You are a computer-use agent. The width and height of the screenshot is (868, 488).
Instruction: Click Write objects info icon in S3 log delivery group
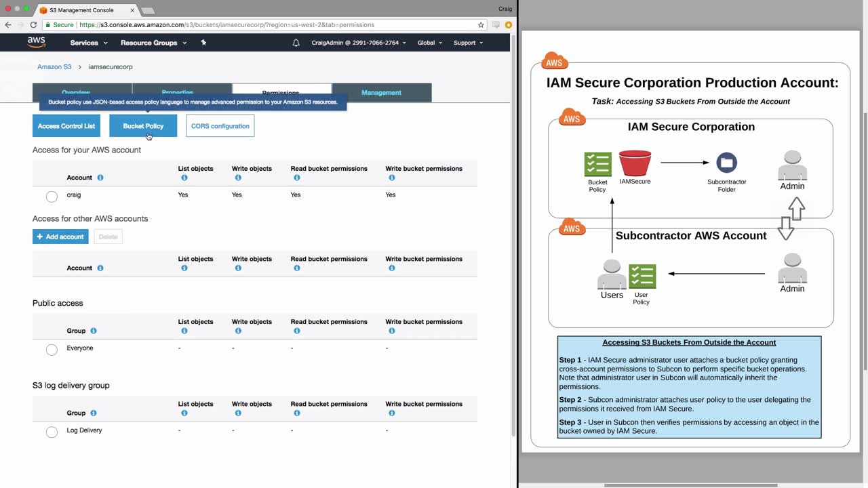(x=238, y=413)
